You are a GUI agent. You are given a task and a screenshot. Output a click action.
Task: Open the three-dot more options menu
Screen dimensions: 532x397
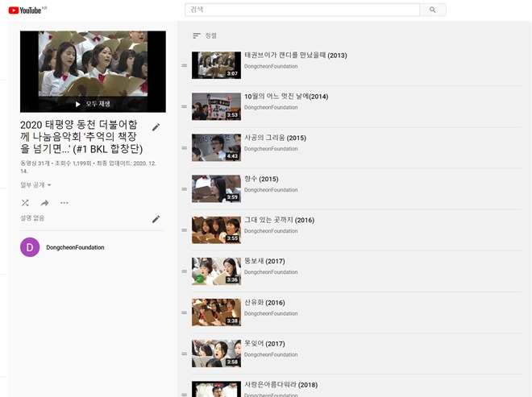(64, 203)
